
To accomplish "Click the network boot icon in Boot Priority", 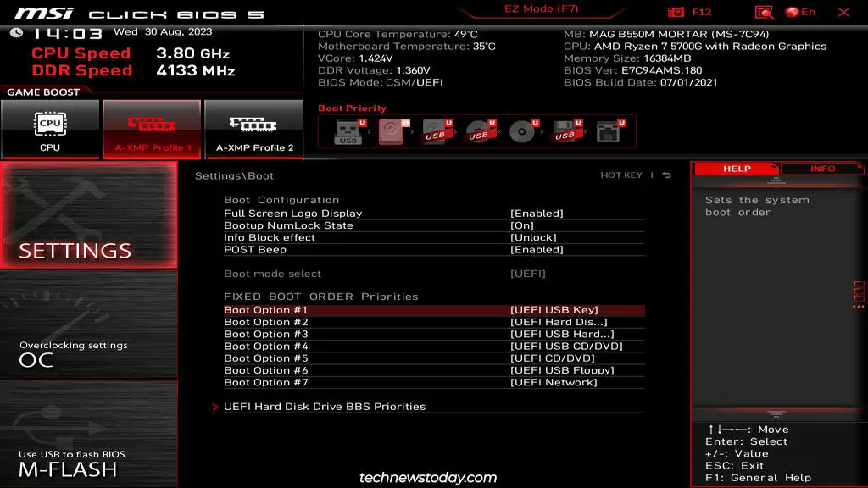I will click(x=609, y=131).
